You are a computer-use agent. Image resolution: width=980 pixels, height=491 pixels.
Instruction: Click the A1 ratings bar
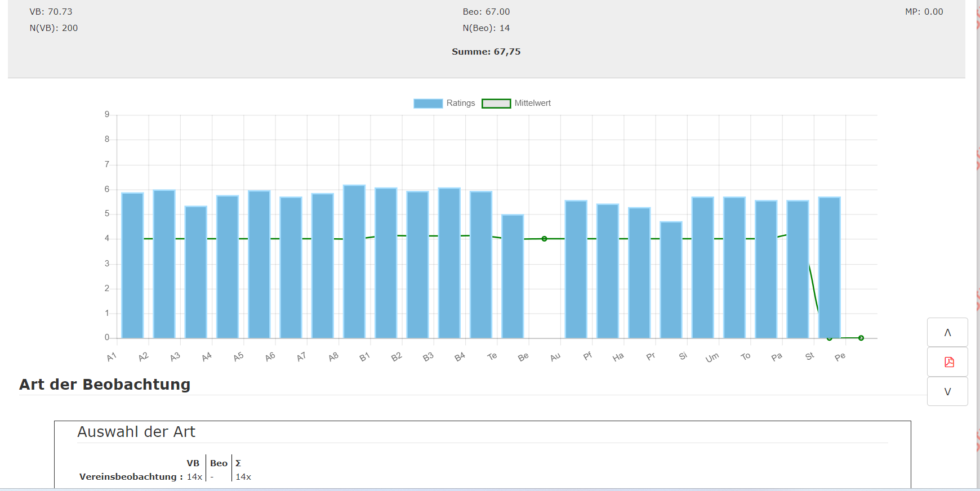[x=132, y=265]
